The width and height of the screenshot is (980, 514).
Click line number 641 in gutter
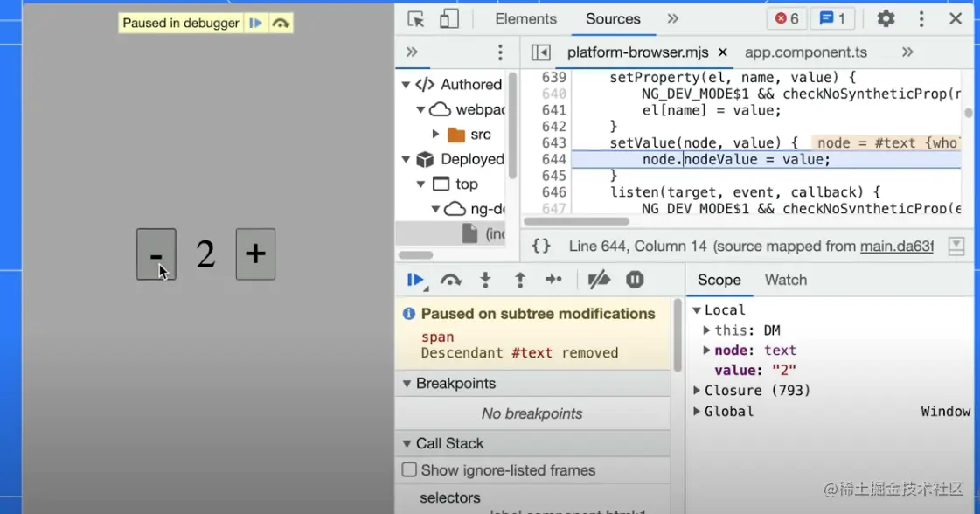point(553,110)
